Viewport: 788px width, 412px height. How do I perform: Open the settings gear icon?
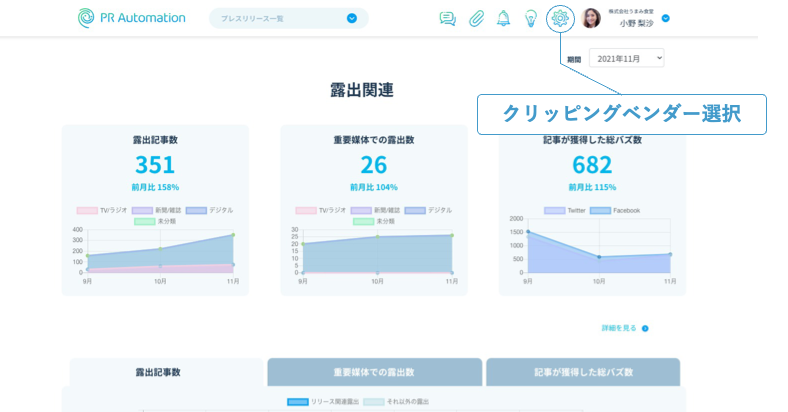pos(560,18)
